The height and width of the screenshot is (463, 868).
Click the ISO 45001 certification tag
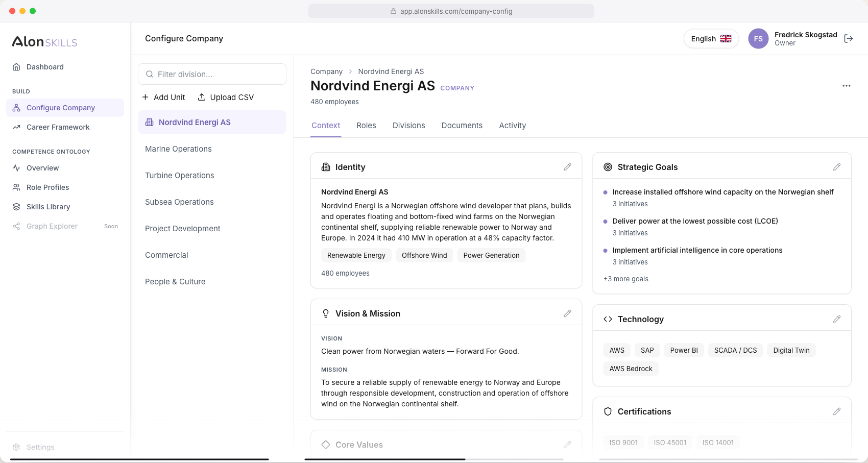[x=670, y=443]
